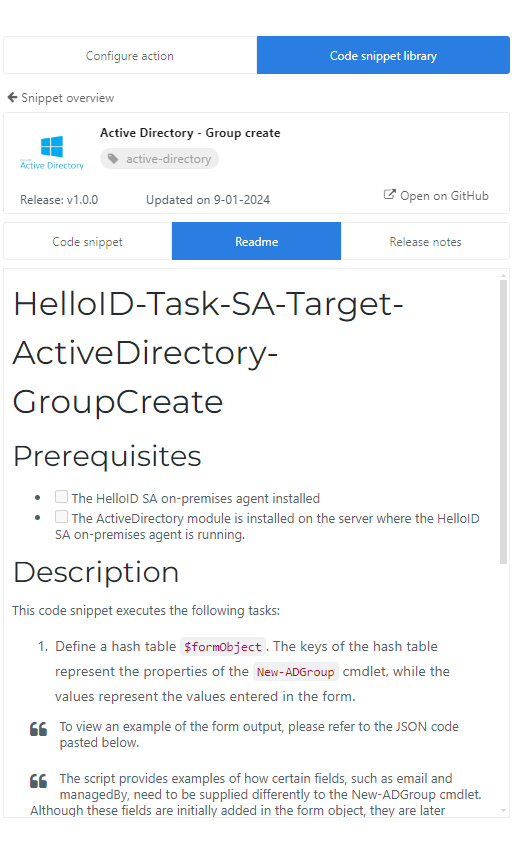The height and width of the screenshot is (850, 522).
Task: Click the readme scrollbar up arrow
Action: [x=504, y=276]
